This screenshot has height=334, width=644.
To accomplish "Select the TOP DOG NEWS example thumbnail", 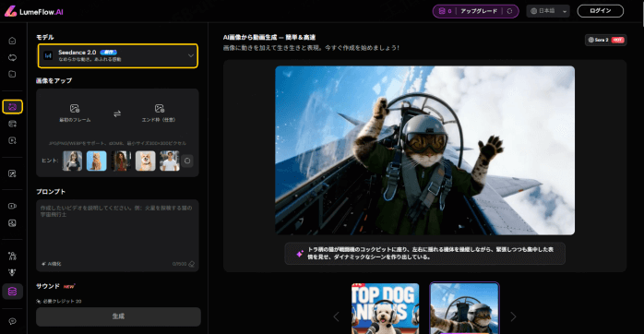I will (x=386, y=308).
